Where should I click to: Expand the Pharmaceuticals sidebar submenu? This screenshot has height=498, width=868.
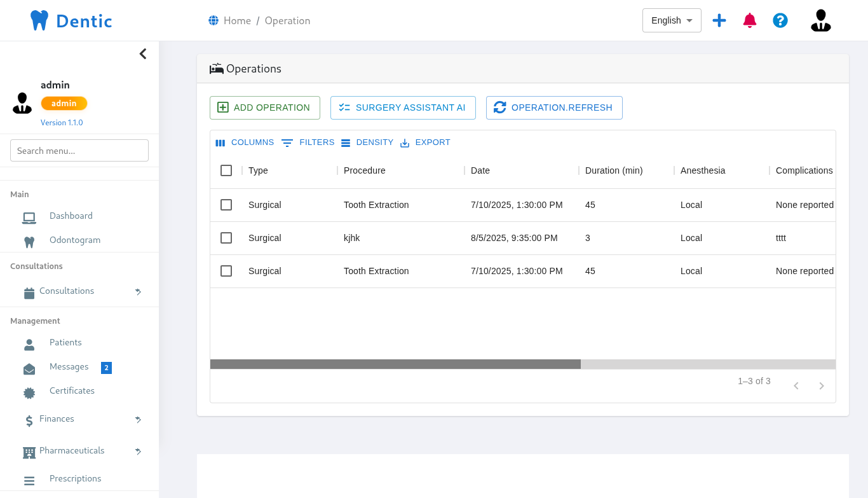click(138, 451)
